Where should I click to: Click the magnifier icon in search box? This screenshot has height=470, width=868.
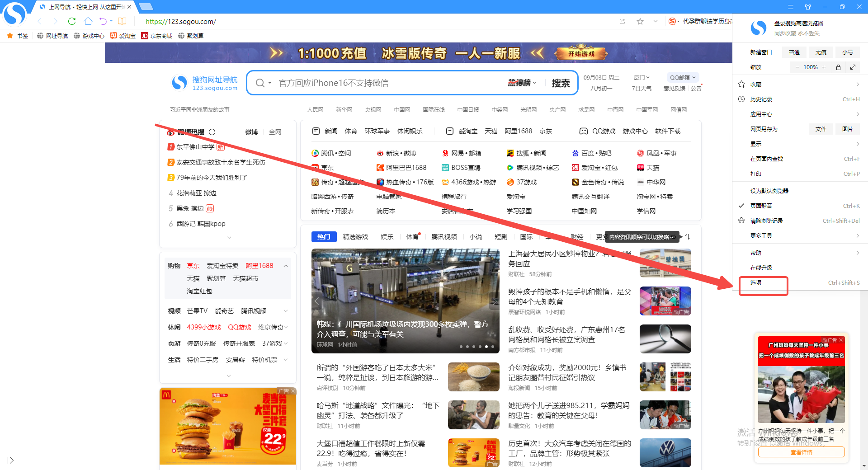pyautogui.click(x=260, y=83)
